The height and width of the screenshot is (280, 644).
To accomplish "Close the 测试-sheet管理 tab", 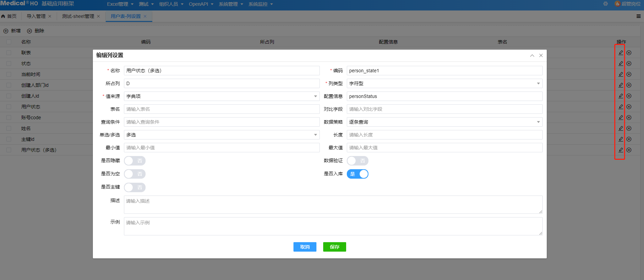I will coord(99,16).
